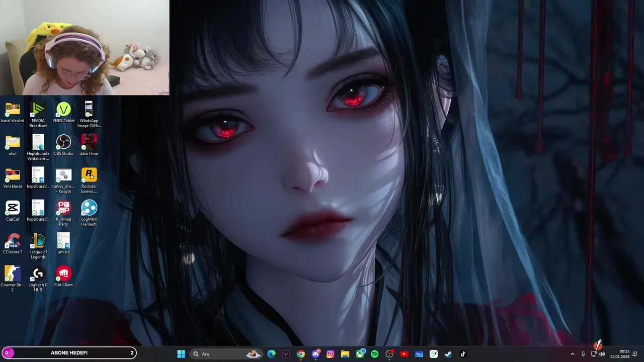Open the okul folder
Image resolution: width=644 pixels, height=362 pixels.
pyautogui.click(x=13, y=145)
